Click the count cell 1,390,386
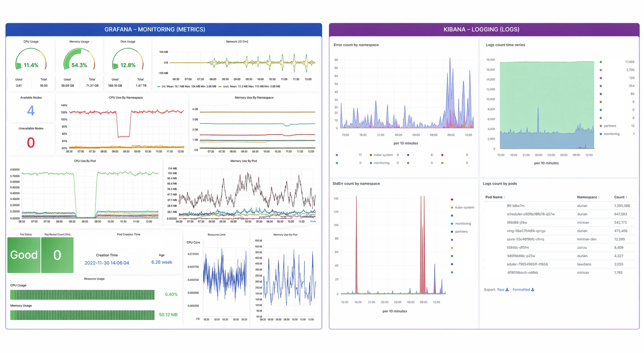The width and height of the screenshot is (644, 353). tap(622, 206)
